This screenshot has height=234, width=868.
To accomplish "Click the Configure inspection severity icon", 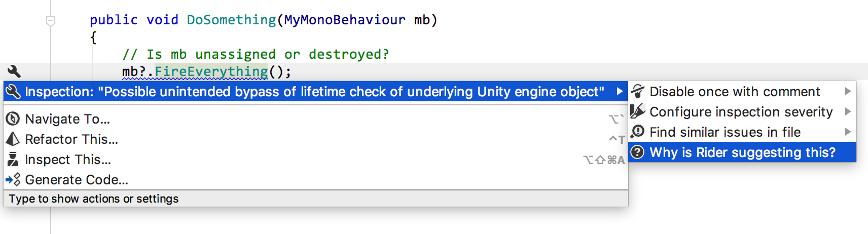I will pos(637,111).
